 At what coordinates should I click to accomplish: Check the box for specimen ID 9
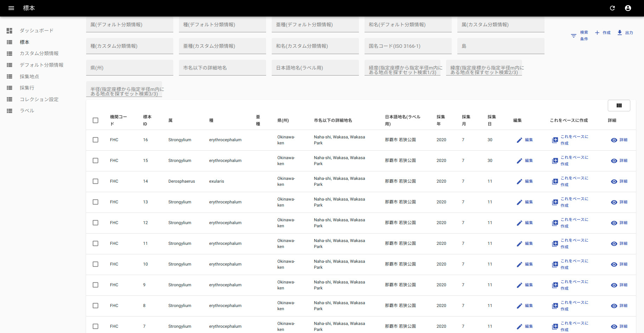click(x=95, y=285)
